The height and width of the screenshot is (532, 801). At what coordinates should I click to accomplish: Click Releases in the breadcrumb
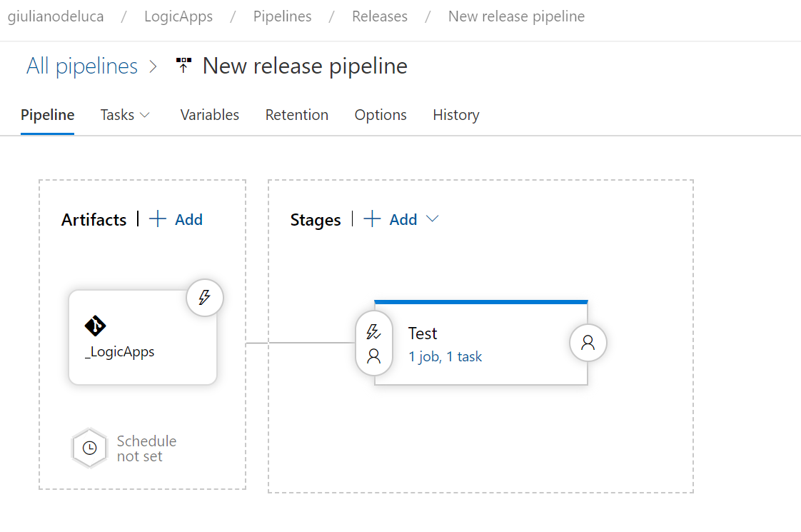tap(380, 16)
